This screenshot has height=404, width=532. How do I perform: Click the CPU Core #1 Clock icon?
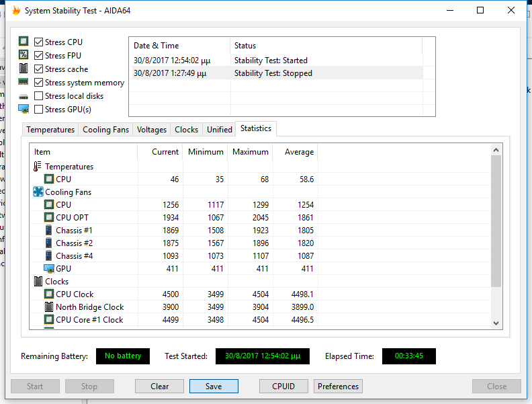49,319
